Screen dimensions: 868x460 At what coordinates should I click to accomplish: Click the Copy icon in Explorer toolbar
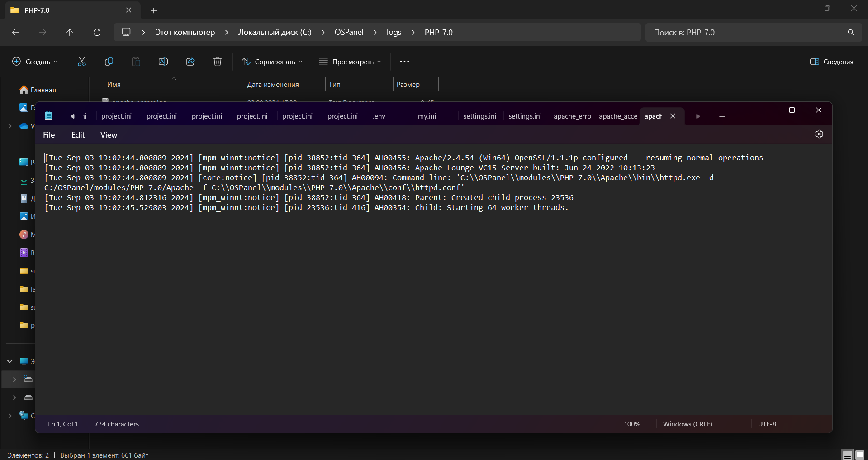point(109,62)
